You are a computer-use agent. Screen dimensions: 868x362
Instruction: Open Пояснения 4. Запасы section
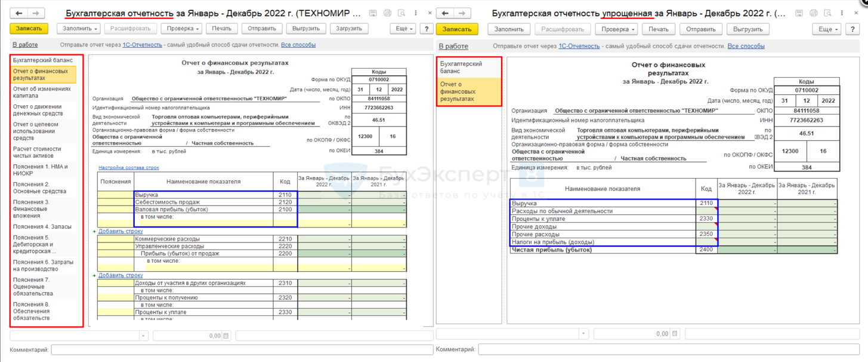pyautogui.click(x=42, y=227)
